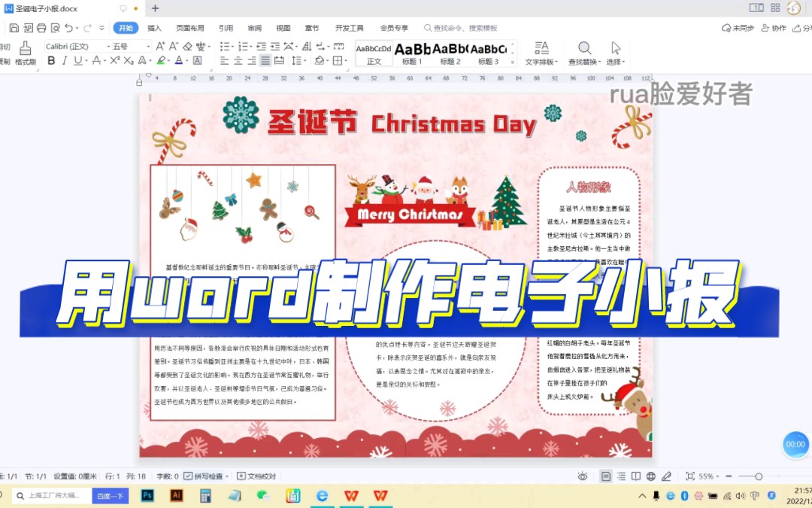Toggle bold formatting

[x=52, y=60]
